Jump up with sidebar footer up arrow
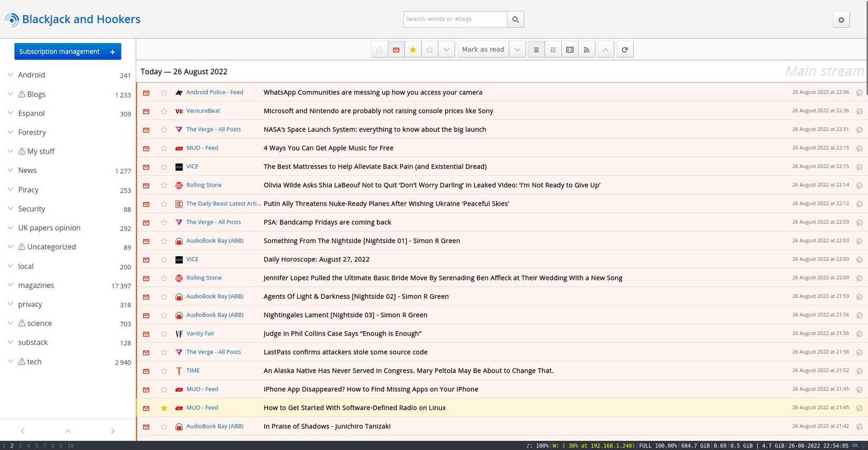This screenshot has width=868, height=450. coord(68,431)
